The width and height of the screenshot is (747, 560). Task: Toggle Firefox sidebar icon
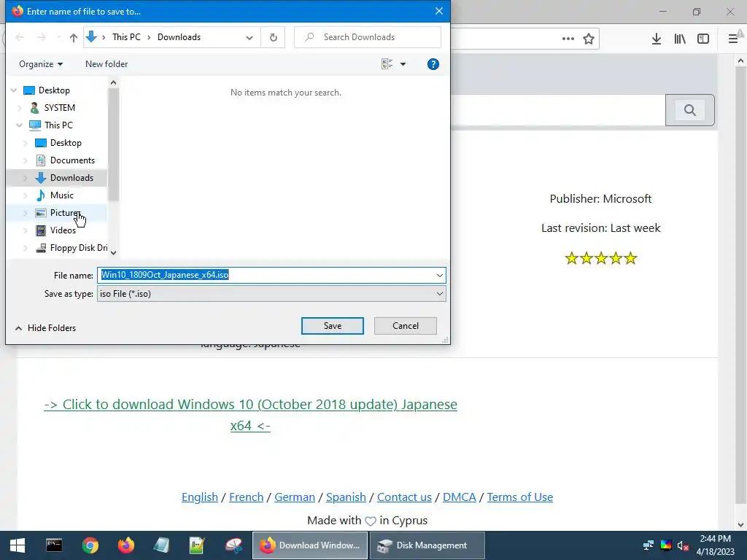coord(703,39)
